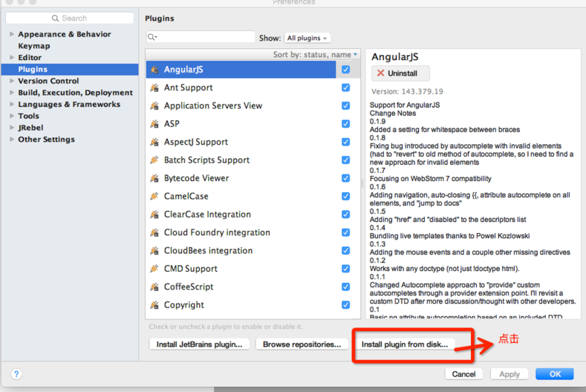Confirm with the OK button
586x392 pixels.
[555, 374]
